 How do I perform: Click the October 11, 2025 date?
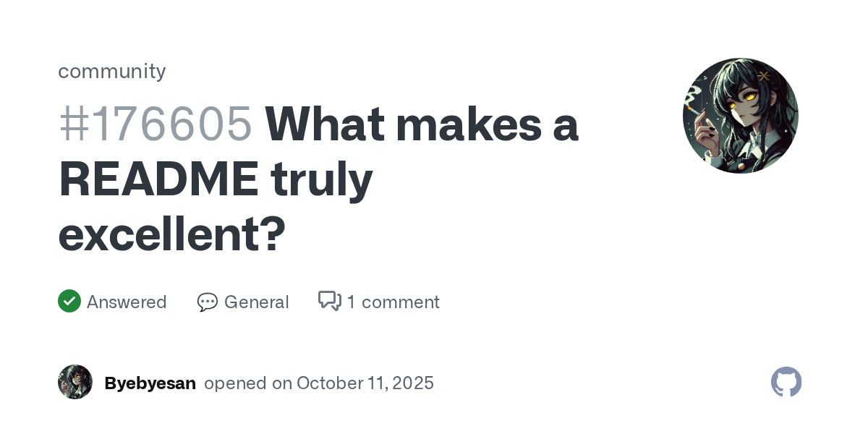[365, 383]
